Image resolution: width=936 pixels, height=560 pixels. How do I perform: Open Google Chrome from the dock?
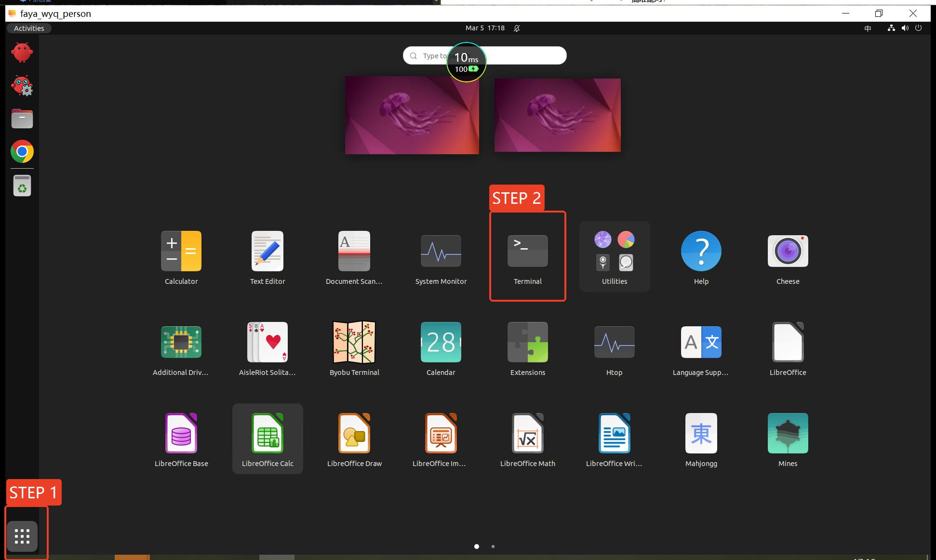(22, 152)
